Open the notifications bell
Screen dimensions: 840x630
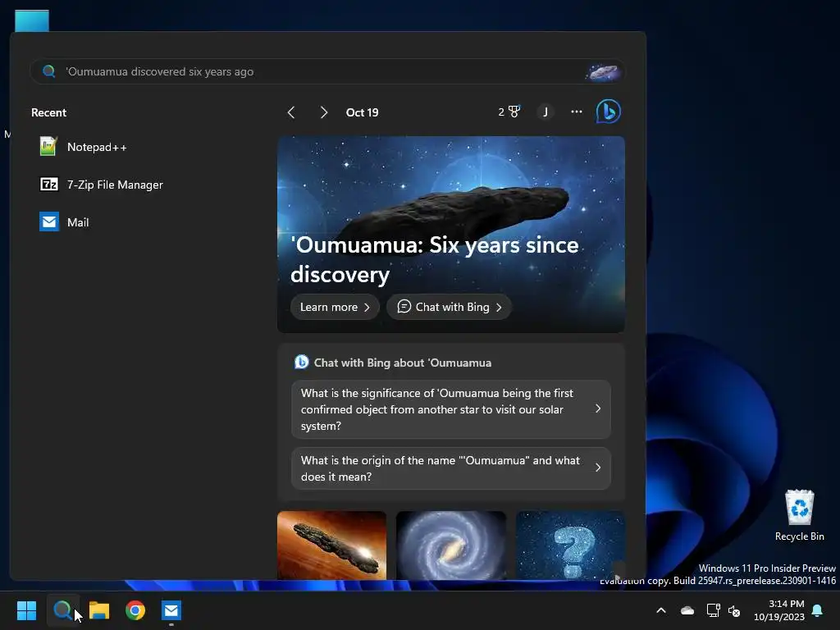coord(817,610)
